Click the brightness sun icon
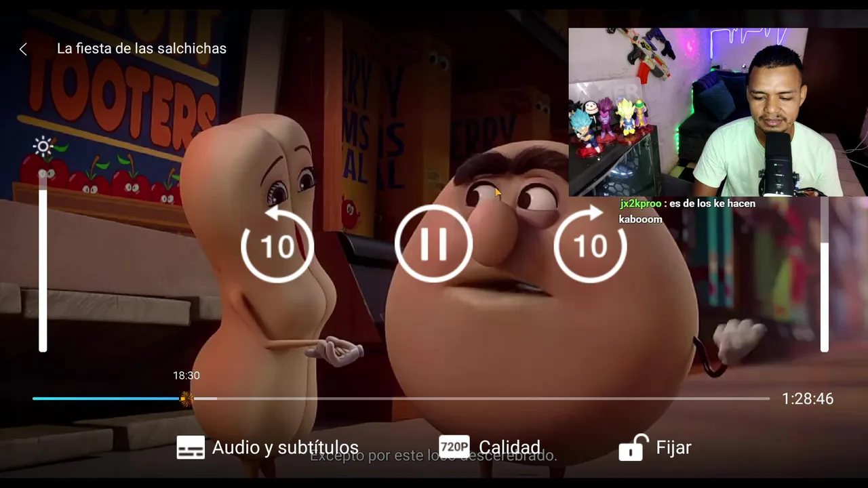This screenshot has height=488, width=868. [x=43, y=146]
